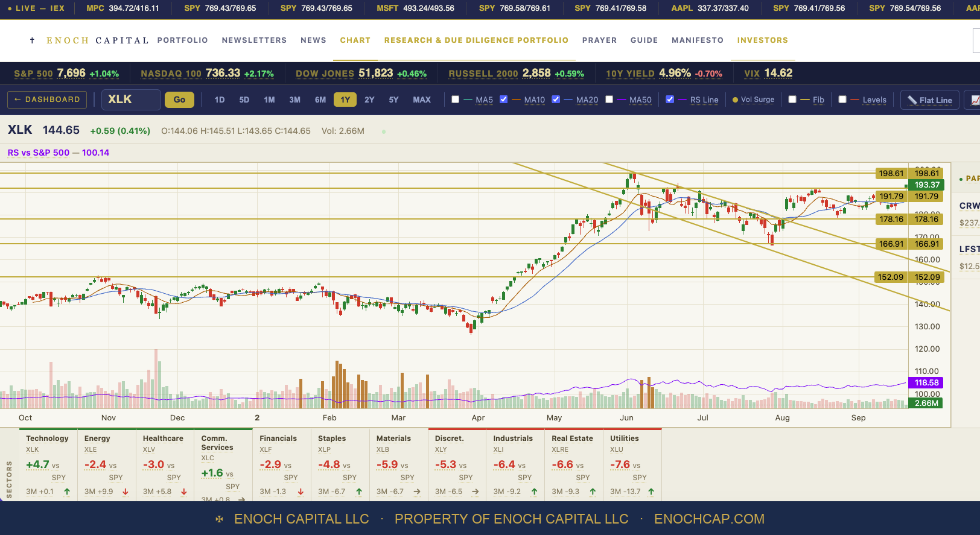Open the Technology XLK sector card
Screen dimensions: 980x535
click(48, 464)
